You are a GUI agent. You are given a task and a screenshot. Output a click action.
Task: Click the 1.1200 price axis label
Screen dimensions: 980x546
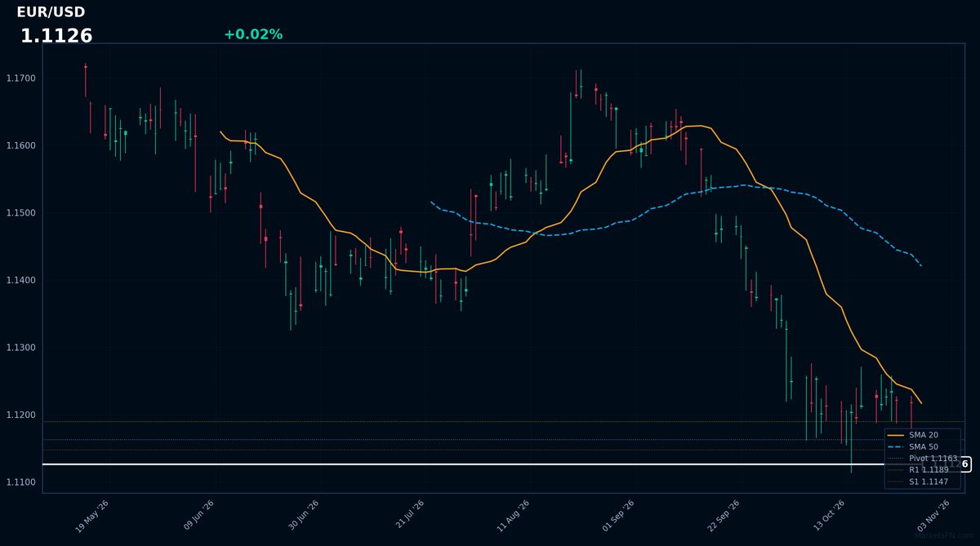coord(20,415)
